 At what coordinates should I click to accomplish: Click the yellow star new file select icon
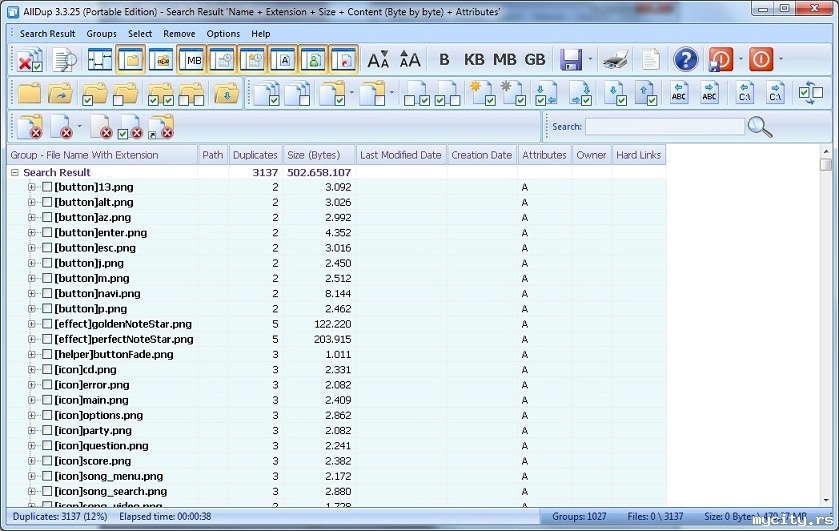coord(482,93)
